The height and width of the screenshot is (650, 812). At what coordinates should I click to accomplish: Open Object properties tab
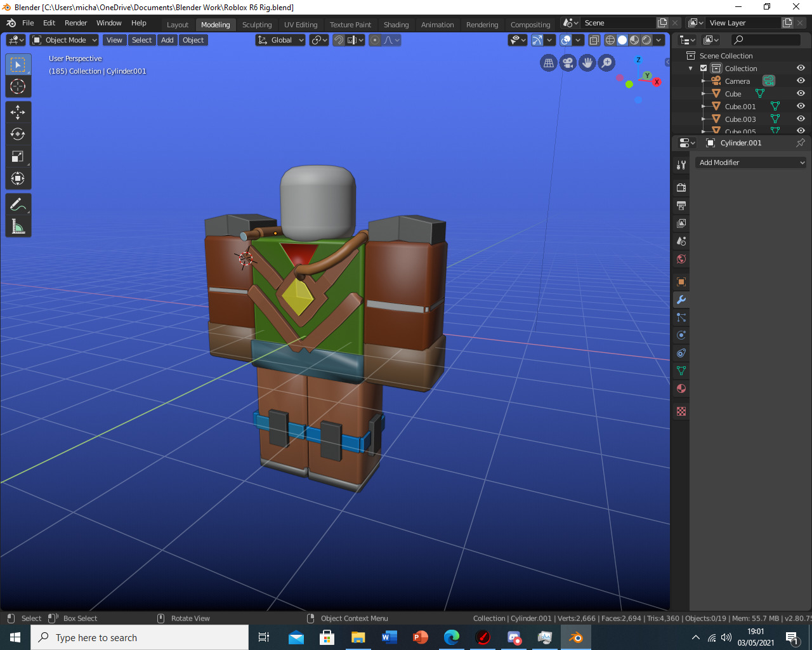[681, 282]
